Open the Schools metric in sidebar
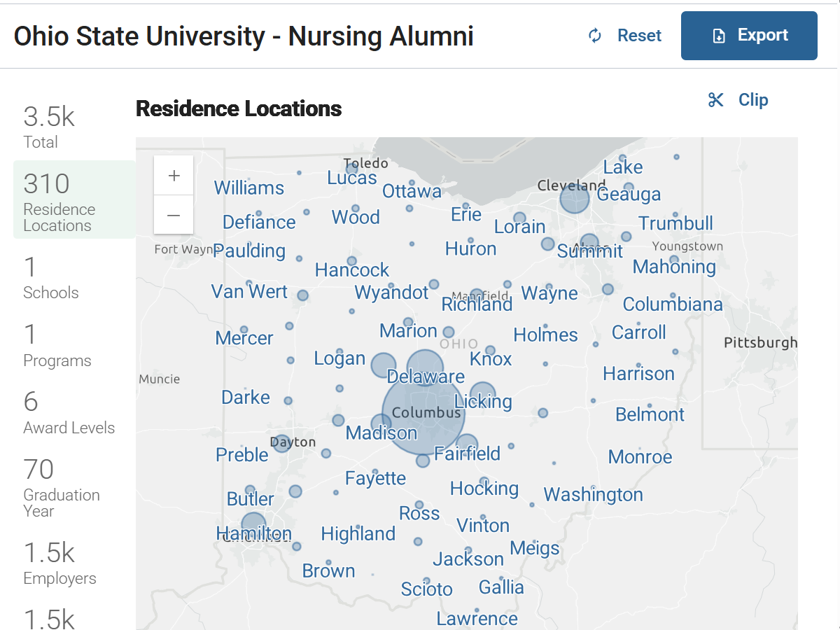 pos(51,278)
